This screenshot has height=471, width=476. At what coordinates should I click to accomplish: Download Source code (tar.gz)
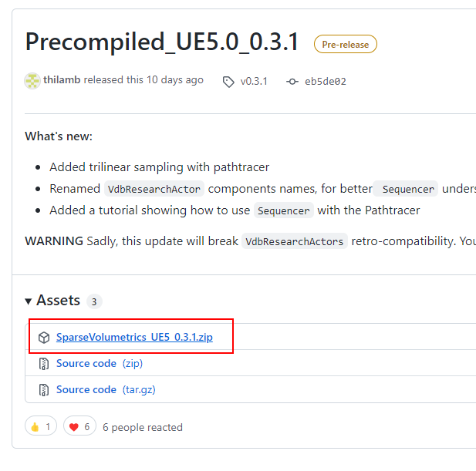pos(86,390)
